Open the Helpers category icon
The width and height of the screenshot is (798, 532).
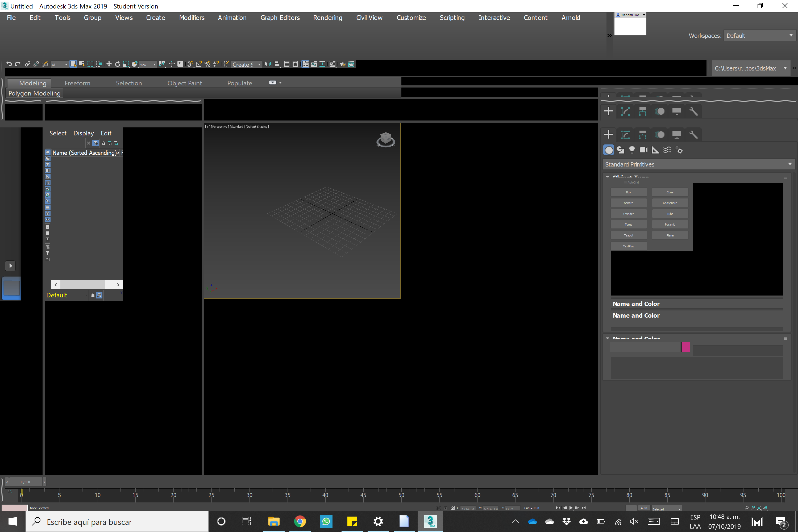pyautogui.click(x=655, y=150)
